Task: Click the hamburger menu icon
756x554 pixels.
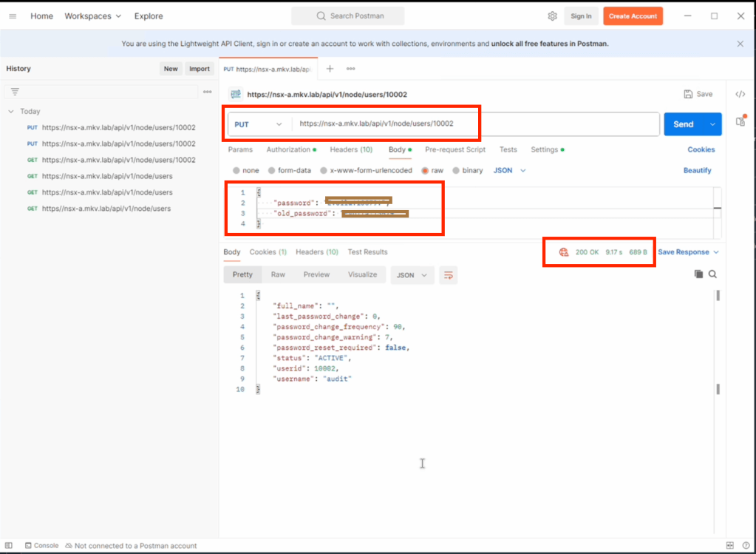Action: 13,16
